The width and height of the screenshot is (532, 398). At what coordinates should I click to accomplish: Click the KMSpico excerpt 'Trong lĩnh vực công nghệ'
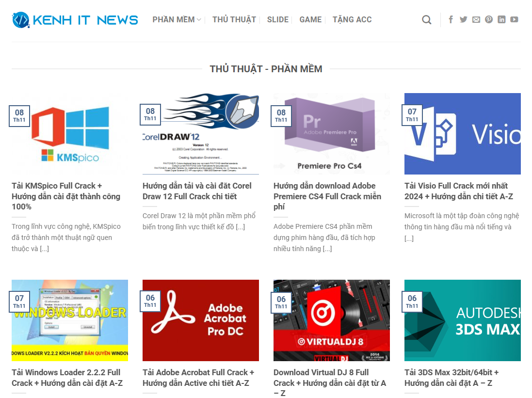click(x=66, y=238)
